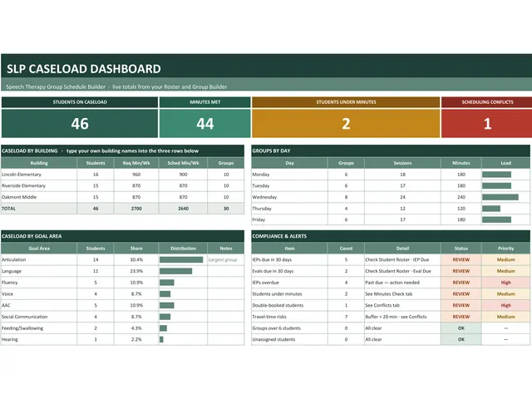Image resolution: width=532 pixels, height=399 pixels.
Task: Click the Fluency goal area cell
Action: pos(39,283)
